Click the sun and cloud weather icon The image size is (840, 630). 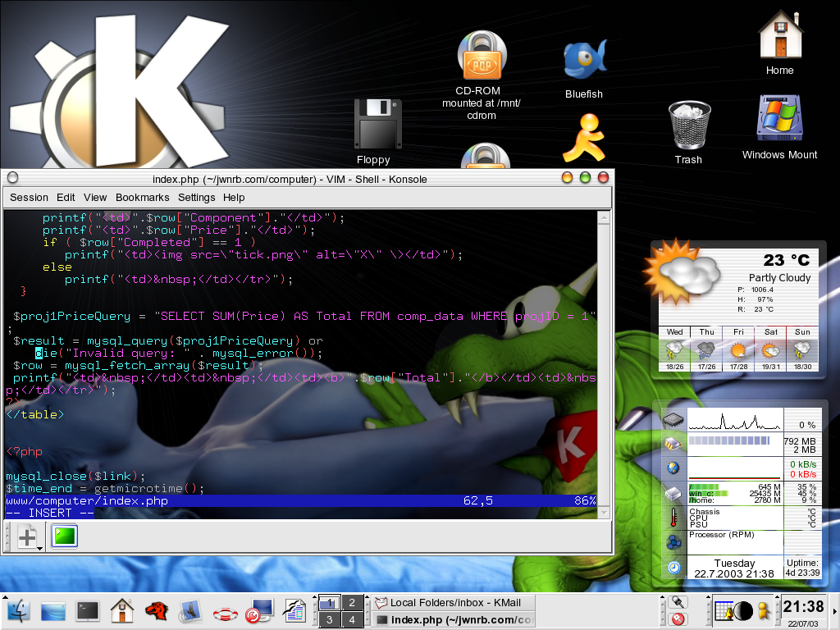[681, 271]
